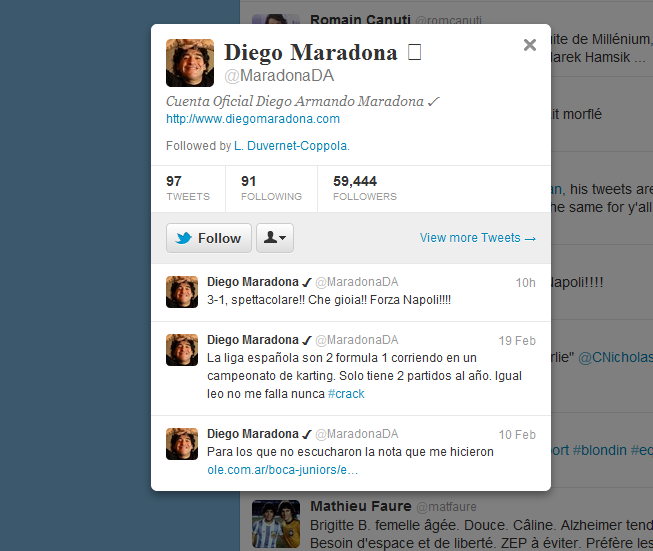This screenshot has height=551, width=653.
Task: Click the 19 Feb tweet timestamp
Action: [517, 341]
